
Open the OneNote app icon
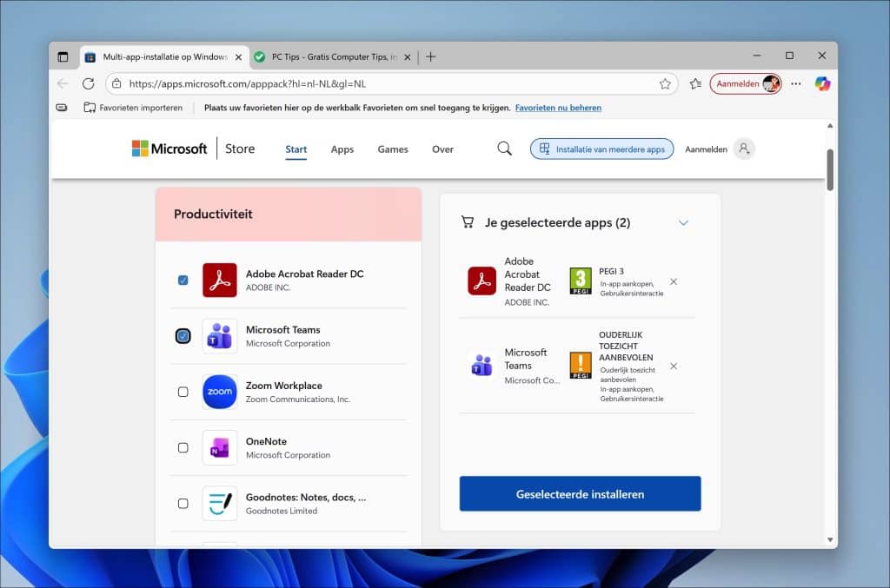point(219,447)
